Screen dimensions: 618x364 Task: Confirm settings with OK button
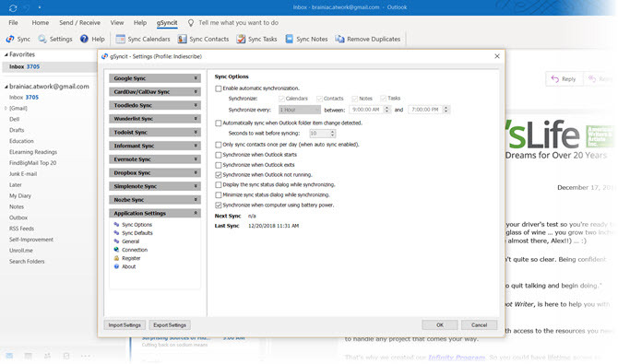pos(440,325)
